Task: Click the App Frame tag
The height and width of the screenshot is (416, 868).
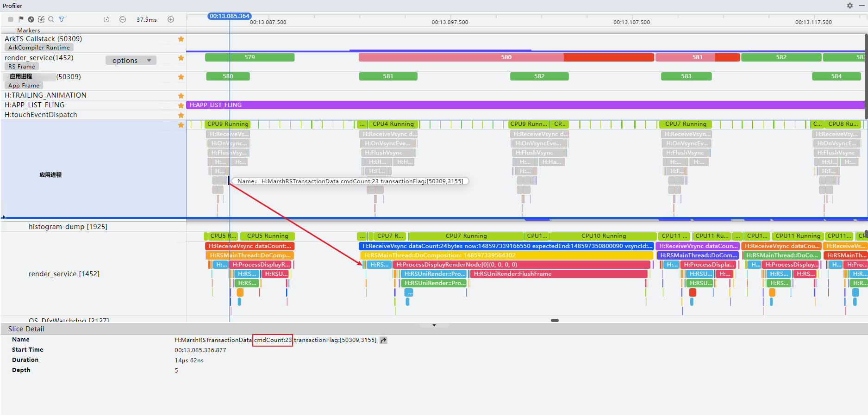Action: coord(24,86)
